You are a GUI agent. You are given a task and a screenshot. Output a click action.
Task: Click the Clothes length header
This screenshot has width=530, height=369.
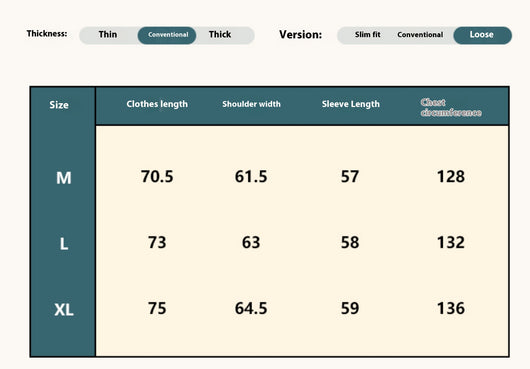[x=157, y=104]
